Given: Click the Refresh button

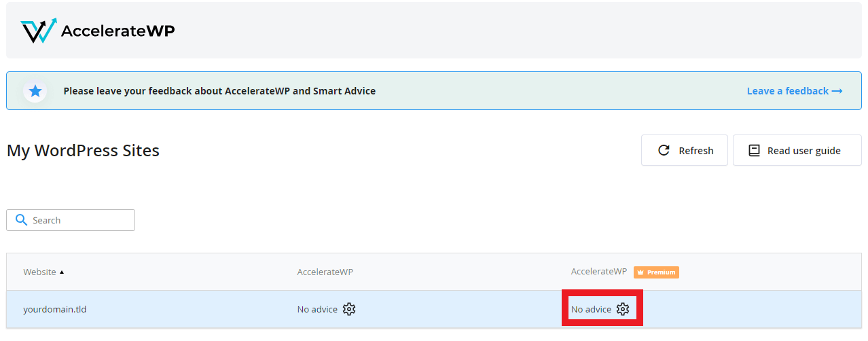Looking at the screenshot, I should tap(685, 150).
